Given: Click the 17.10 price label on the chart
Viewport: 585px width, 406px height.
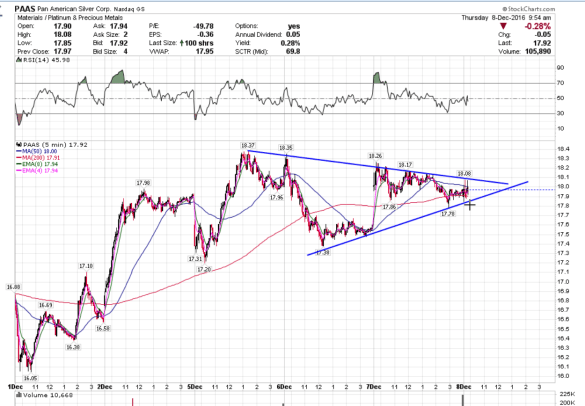Looking at the screenshot, I should click(x=86, y=266).
